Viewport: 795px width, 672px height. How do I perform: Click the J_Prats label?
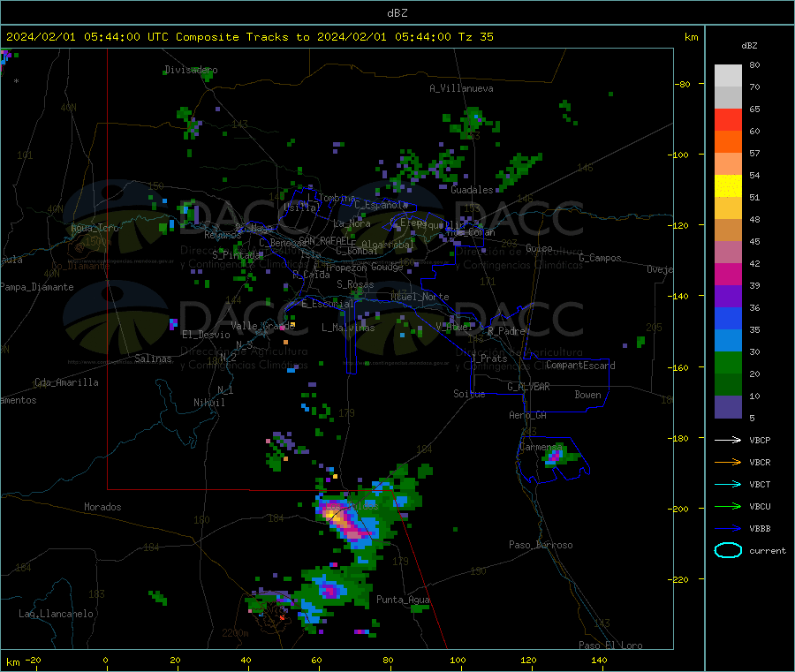pyautogui.click(x=488, y=359)
